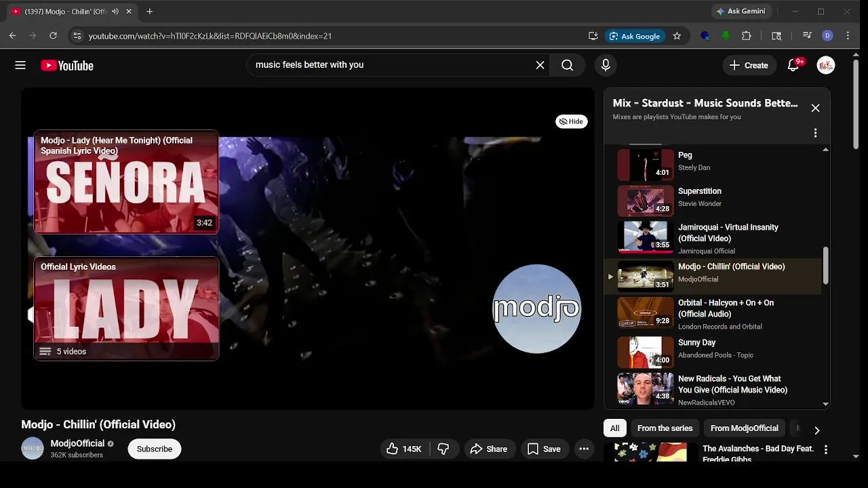Click the blue extension icon
The height and width of the screenshot is (488, 868).
(705, 36)
